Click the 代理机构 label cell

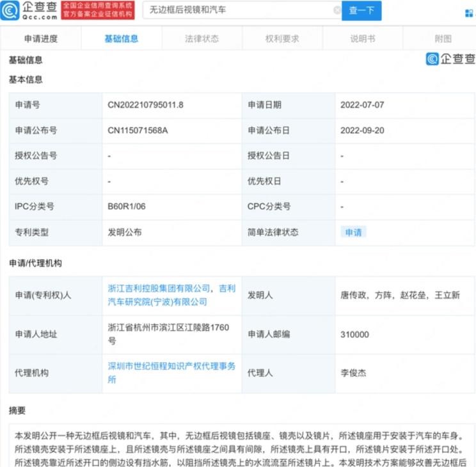click(56, 372)
